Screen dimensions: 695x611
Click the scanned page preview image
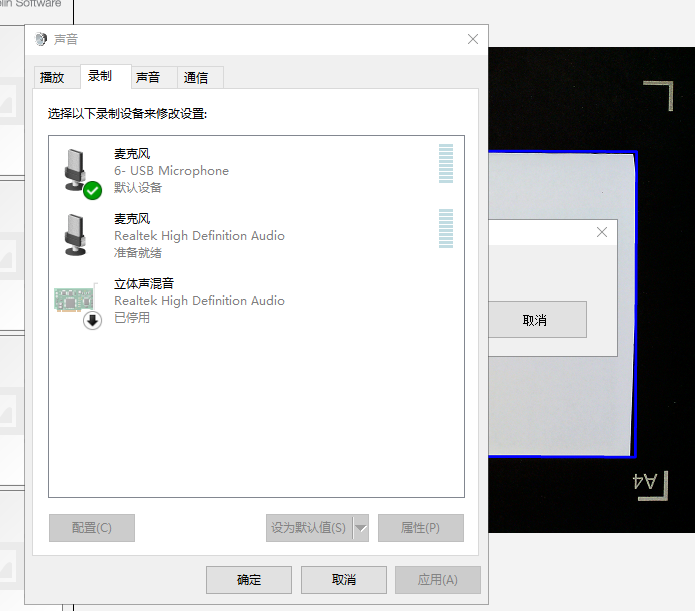(562, 304)
